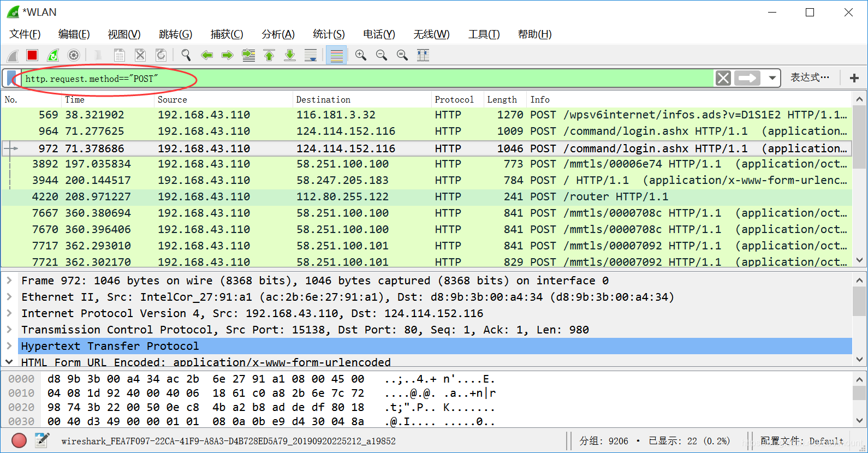The image size is (868, 453).
Task: Stop the running capture with the red square
Action: (x=32, y=55)
